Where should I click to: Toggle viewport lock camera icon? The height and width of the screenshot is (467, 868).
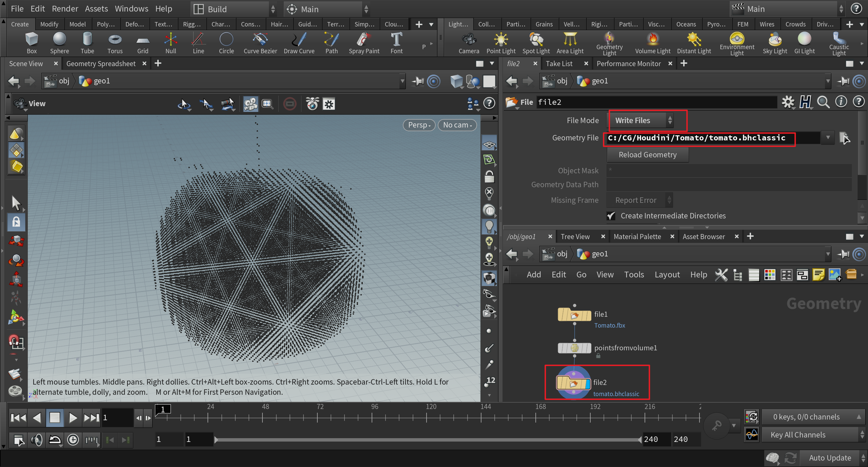point(489,177)
